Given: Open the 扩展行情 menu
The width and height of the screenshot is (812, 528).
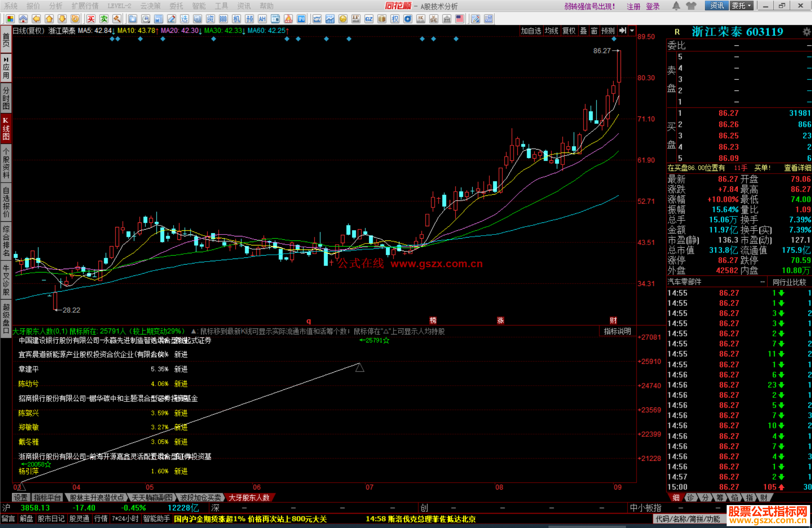Looking at the screenshot, I should (x=85, y=6).
